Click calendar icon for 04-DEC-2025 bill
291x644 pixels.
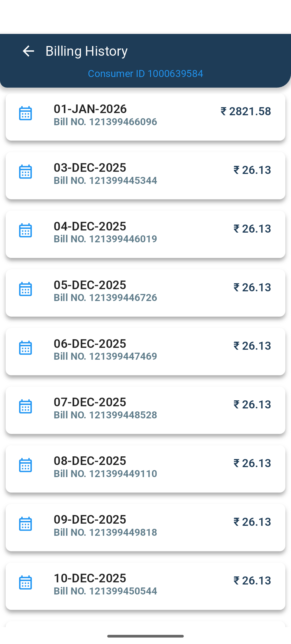coord(26,230)
